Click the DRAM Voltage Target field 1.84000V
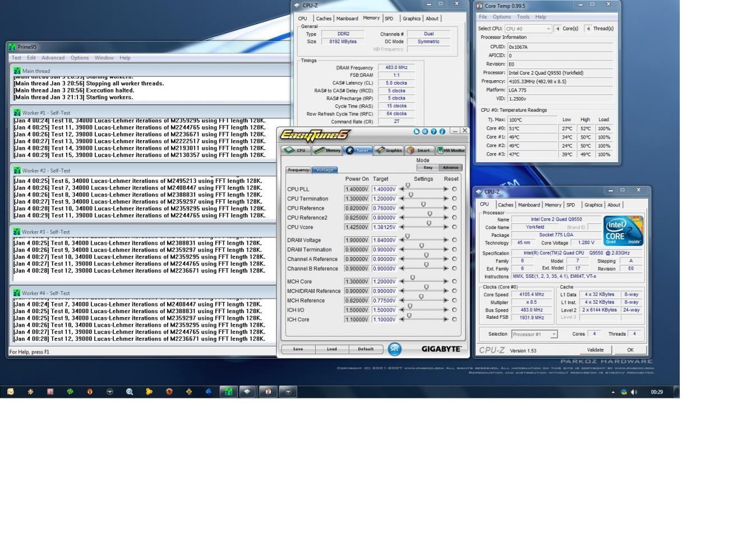Screen dimensions: 756x550 [384, 240]
